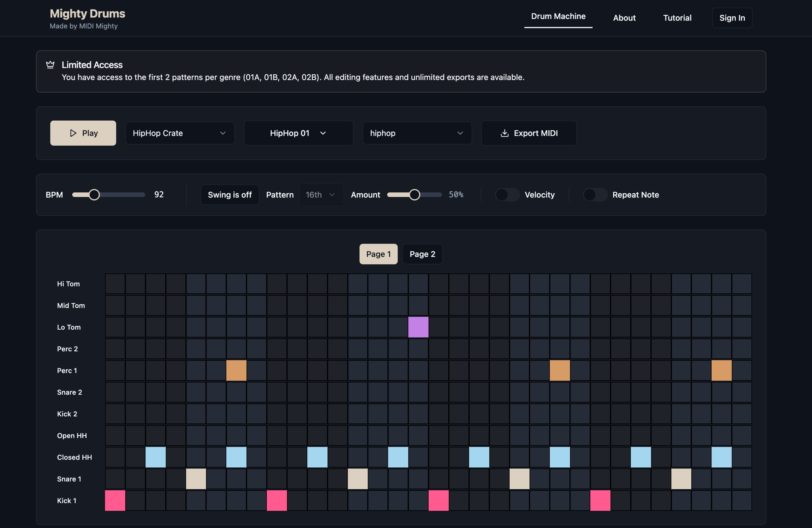
Task: Click the Sign In button
Action: click(x=732, y=18)
